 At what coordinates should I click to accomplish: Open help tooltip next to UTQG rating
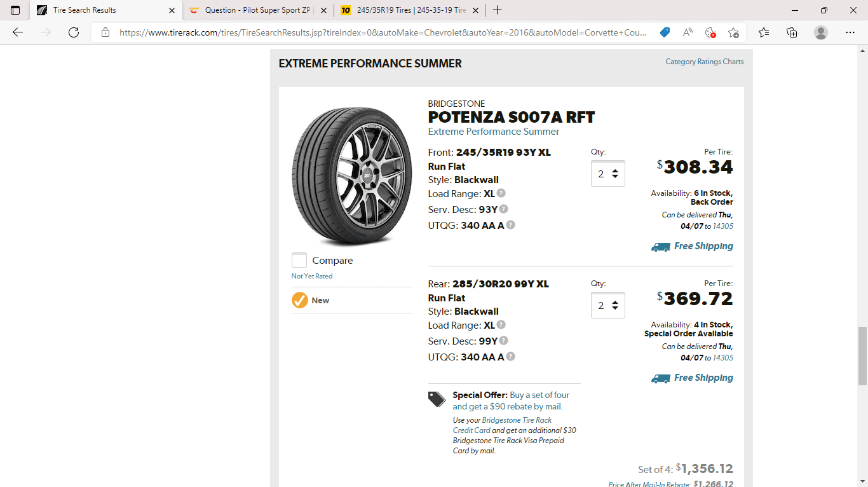[510, 224]
